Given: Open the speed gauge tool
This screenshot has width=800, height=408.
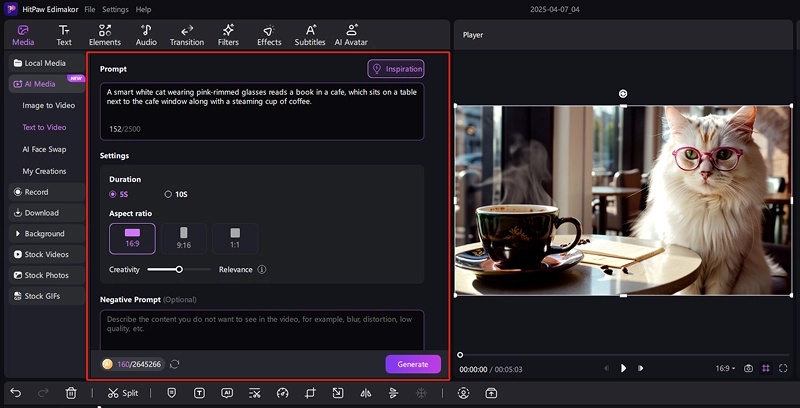Looking at the screenshot, I should [x=282, y=393].
